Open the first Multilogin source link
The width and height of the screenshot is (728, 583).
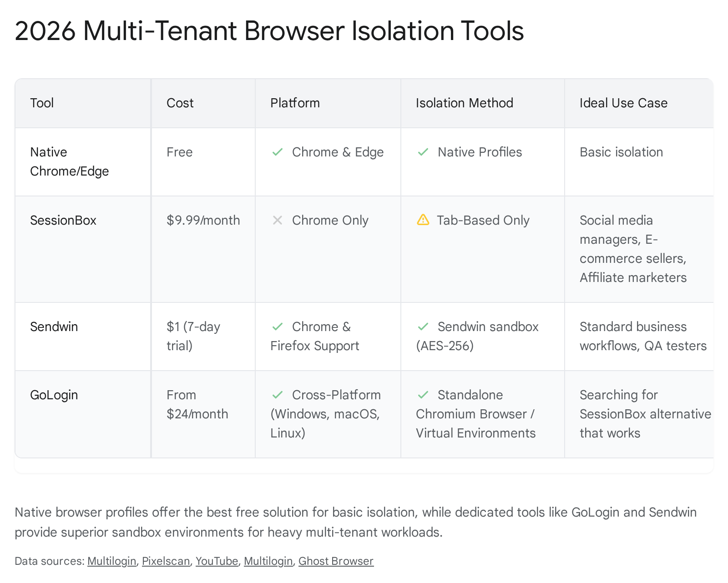(111, 561)
